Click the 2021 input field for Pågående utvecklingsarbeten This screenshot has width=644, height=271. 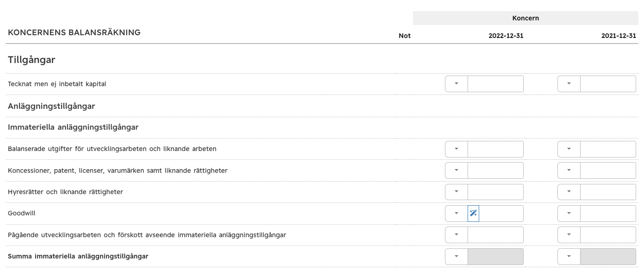[608, 235]
